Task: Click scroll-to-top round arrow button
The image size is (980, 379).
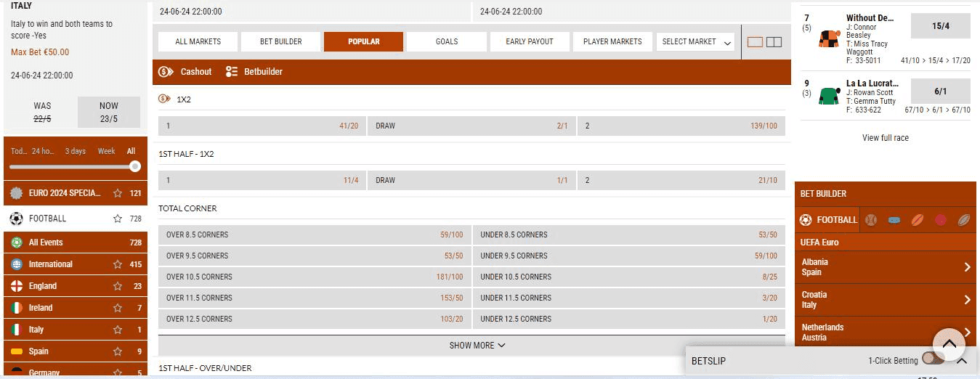Action: click(949, 345)
